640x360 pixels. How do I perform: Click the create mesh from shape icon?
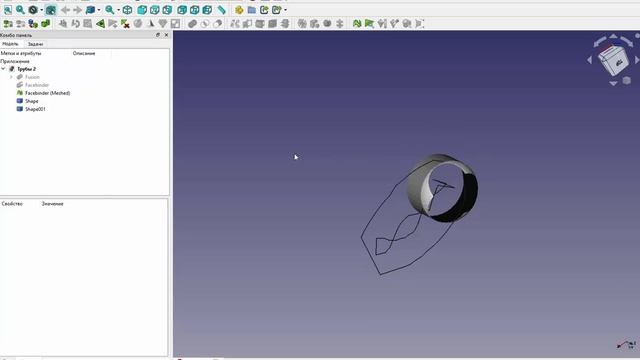point(33,24)
